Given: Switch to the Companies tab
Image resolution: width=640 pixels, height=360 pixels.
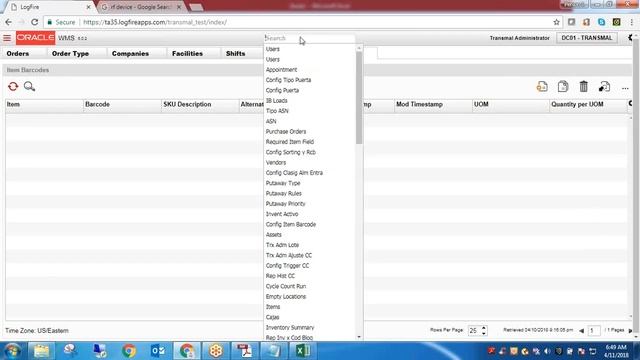Looking at the screenshot, I should point(130,53).
